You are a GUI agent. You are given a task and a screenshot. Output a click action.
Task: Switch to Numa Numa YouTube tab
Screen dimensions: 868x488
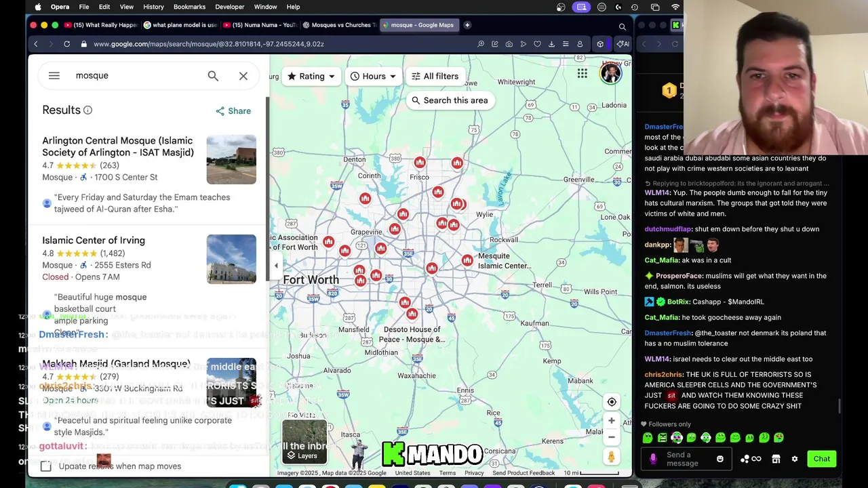[x=260, y=25]
